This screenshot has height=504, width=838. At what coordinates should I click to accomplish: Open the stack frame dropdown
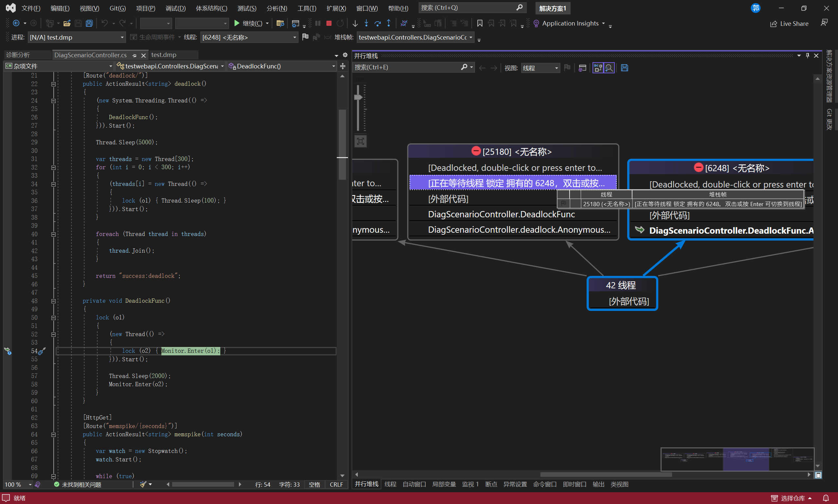click(x=416, y=37)
